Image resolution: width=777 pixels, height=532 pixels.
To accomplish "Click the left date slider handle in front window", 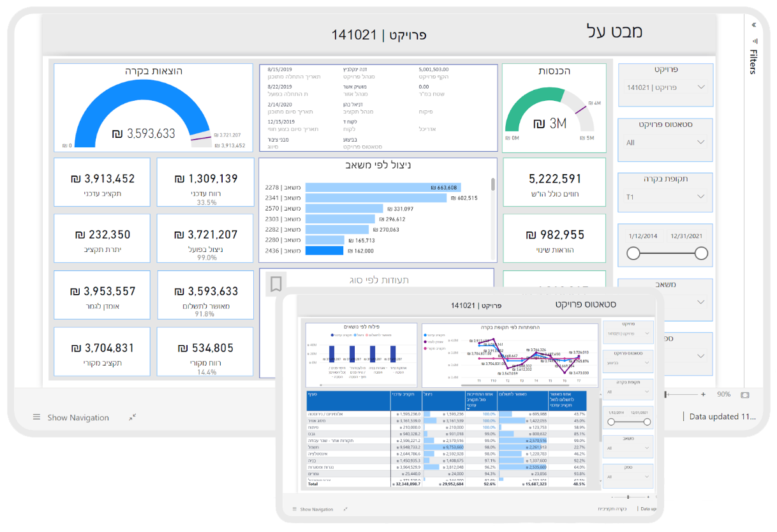I will [x=610, y=422].
